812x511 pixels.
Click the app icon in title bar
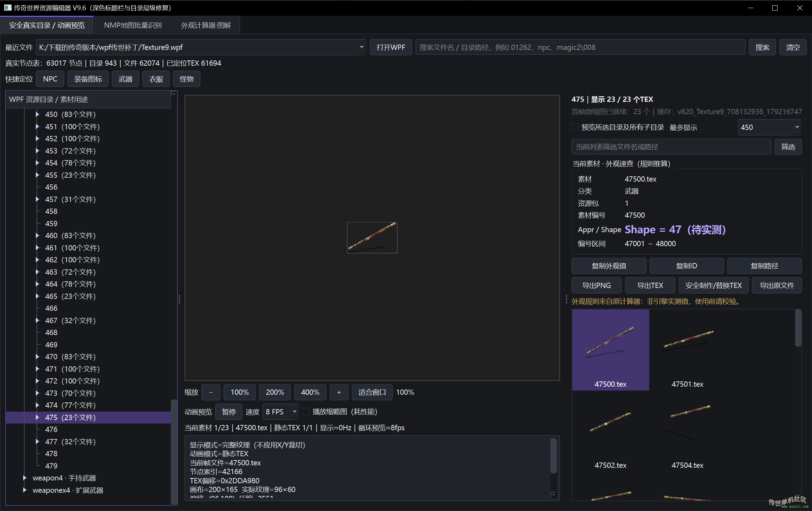click(8, 7)
